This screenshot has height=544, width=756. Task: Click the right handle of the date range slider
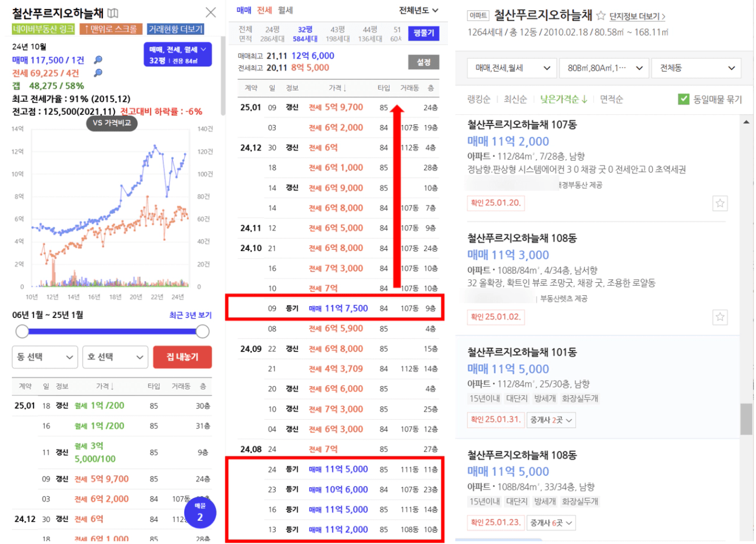point(203,331)
